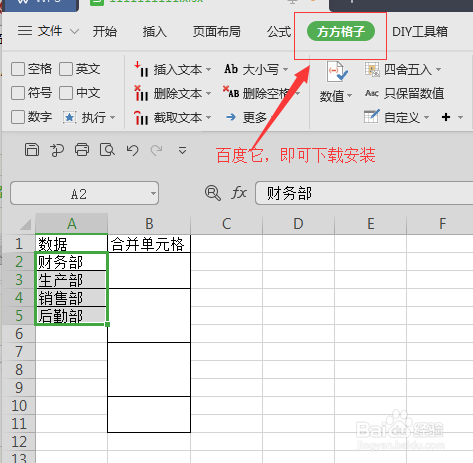
Task: Click the Undo arrow icon
Action: [132, 150]
